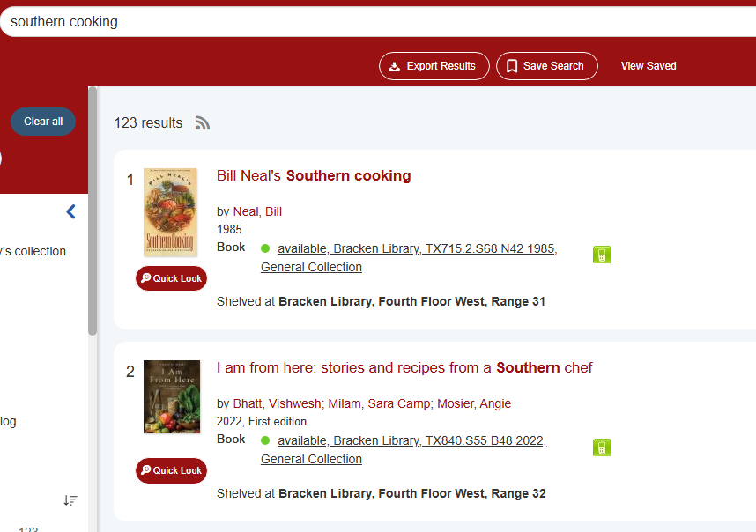This screenshot has width=756, height=532.
Task: Collapse the sidebar with the blue chevron
Action: click(70, 211)
